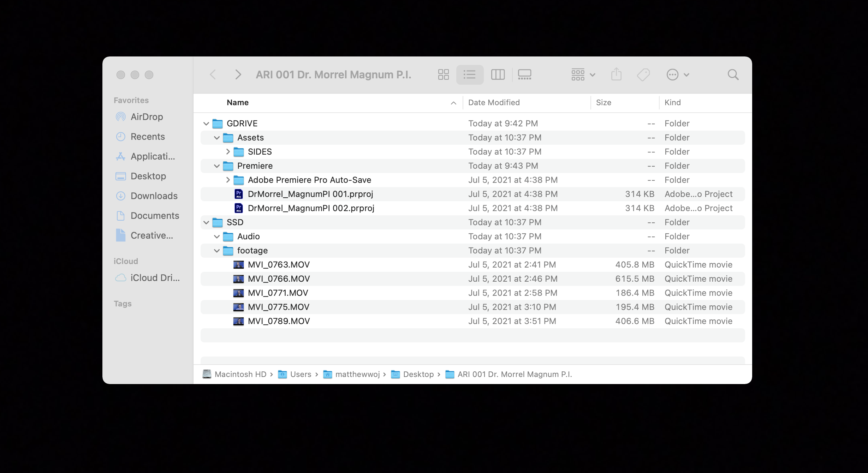The image size is (868, 473).
Task: Click the SSD folder icon
Action: (218, 222)
